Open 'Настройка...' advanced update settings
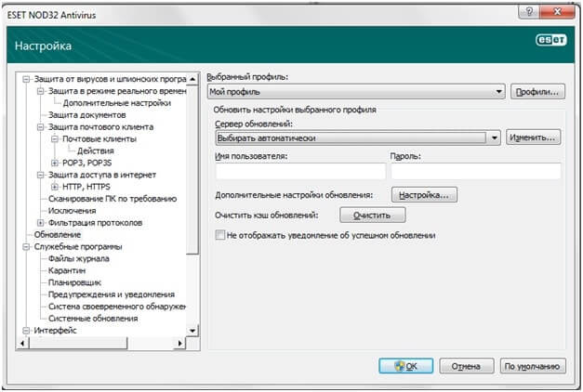583x392 pixels. click(424, 195)
